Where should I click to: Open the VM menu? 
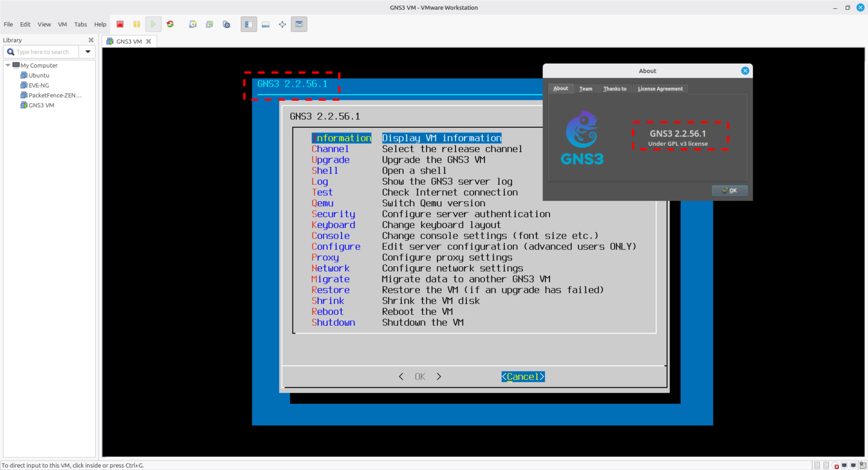[62, 24]
